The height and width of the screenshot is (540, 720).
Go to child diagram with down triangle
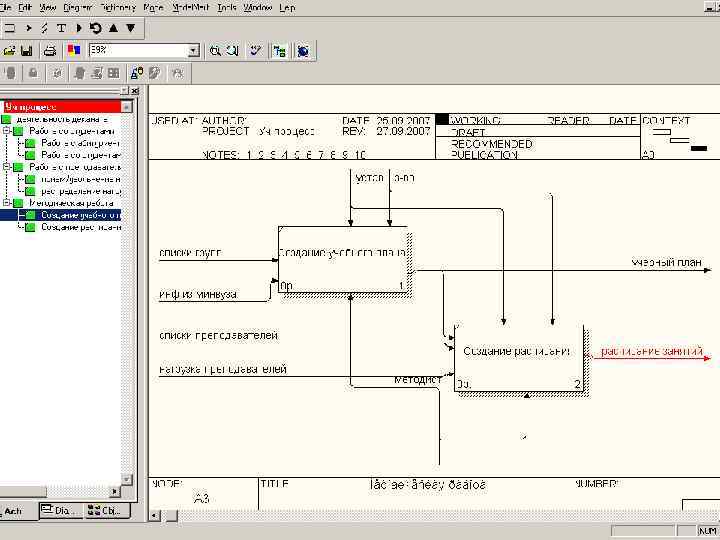129,28
